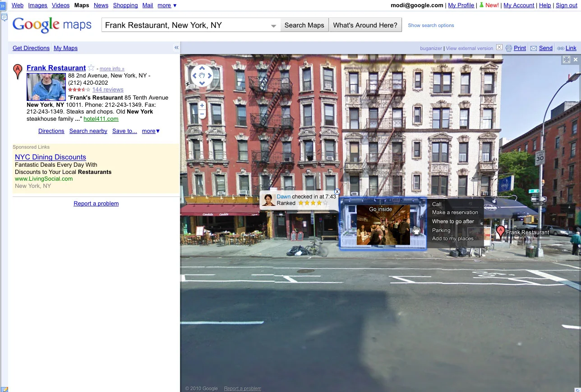Zoom in with the plus button
Screen dimensions: 581x392
[202, 105]
